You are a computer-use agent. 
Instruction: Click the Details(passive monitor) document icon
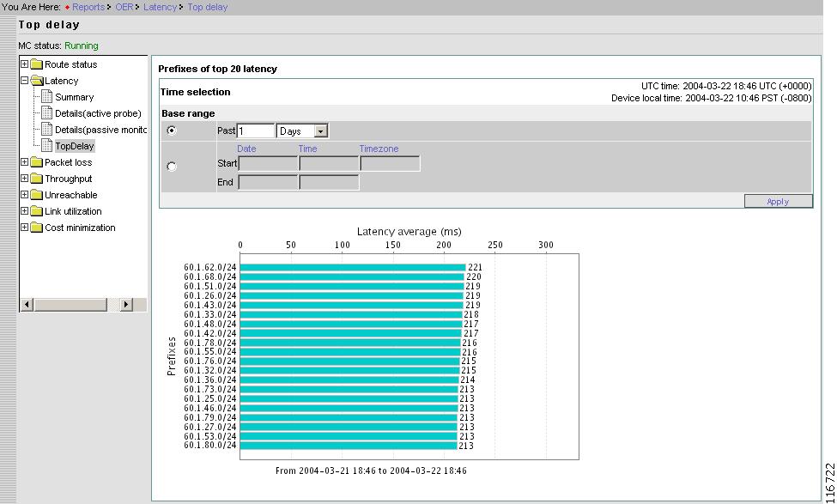[46, 129]
